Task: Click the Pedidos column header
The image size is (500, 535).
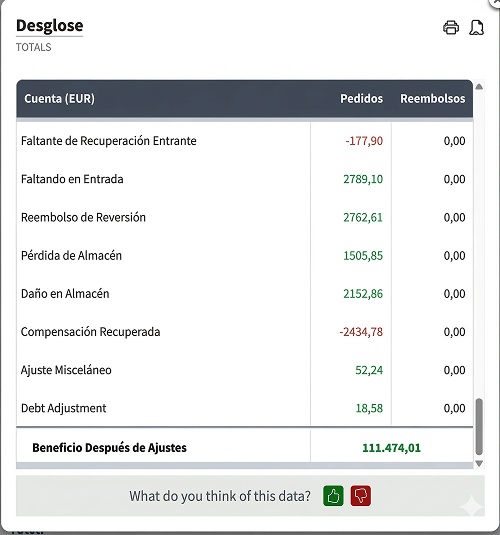Action: coord(361,99)
